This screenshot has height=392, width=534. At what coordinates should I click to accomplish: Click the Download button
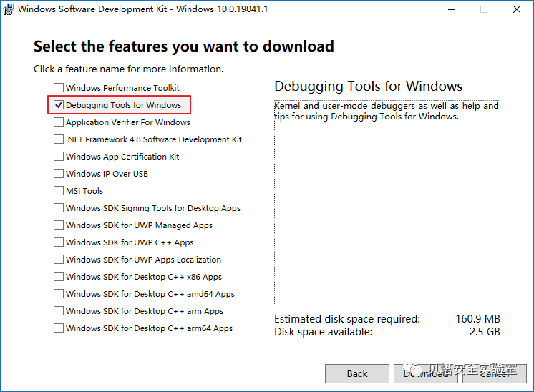[426, 373]
